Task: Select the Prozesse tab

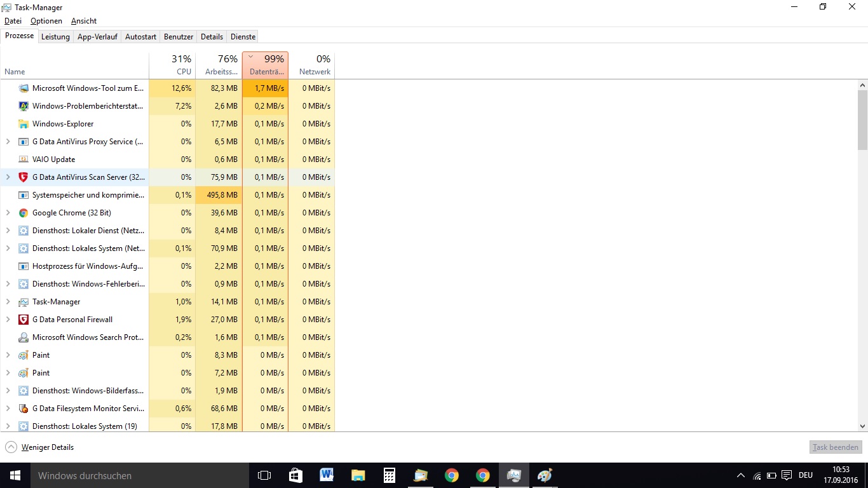Action: pyautogui.click(x=19, y=36)
